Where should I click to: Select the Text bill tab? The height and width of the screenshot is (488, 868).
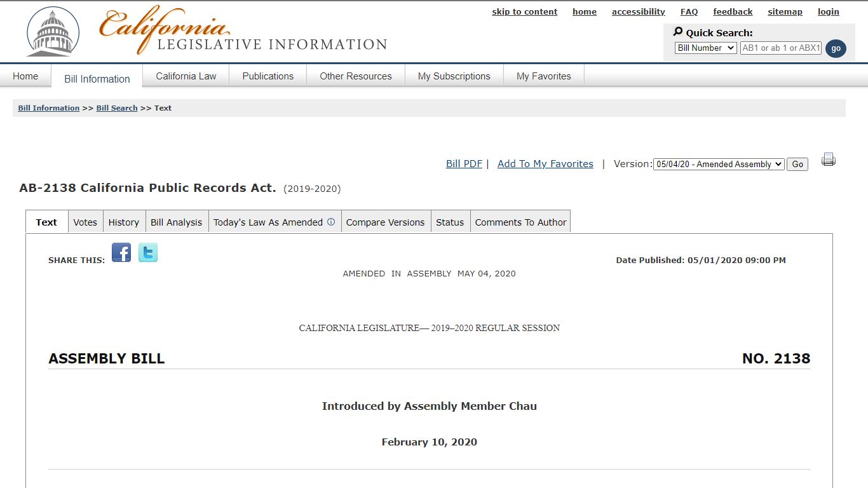(46, 222)
